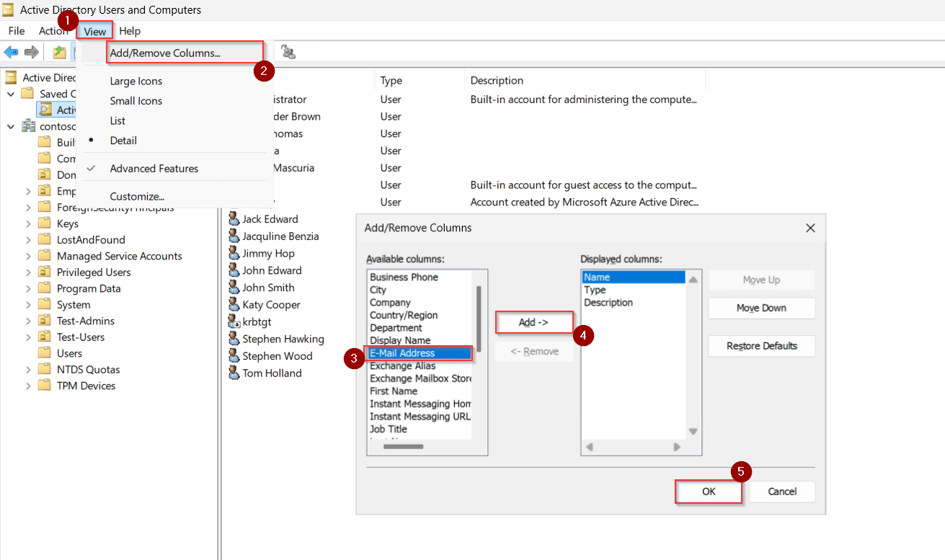This screenshot has height=560, width=945.
Task: Click the Active Directory root icon in sidebar
Action: 10,77
